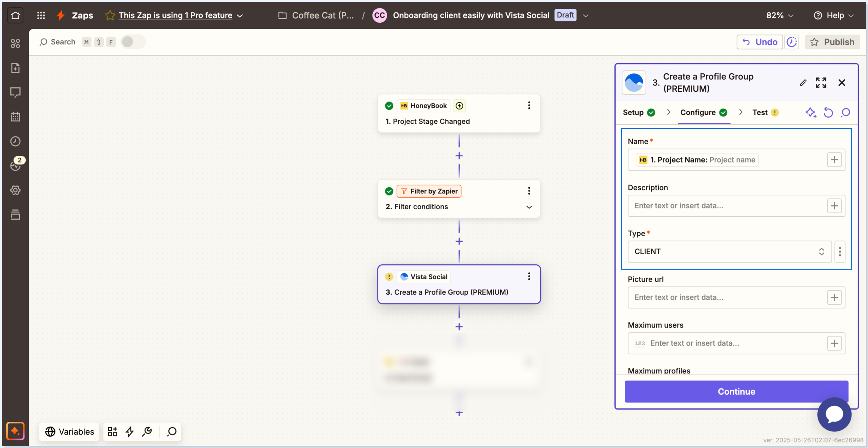Open the Settings gear in left sidebar
Screen dimensions: 868x448
(15, 190)
